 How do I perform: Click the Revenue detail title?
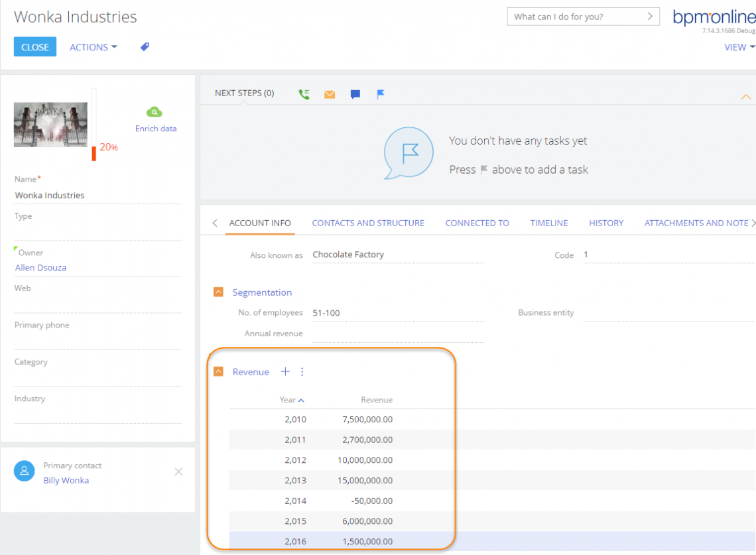coord(251,372)
